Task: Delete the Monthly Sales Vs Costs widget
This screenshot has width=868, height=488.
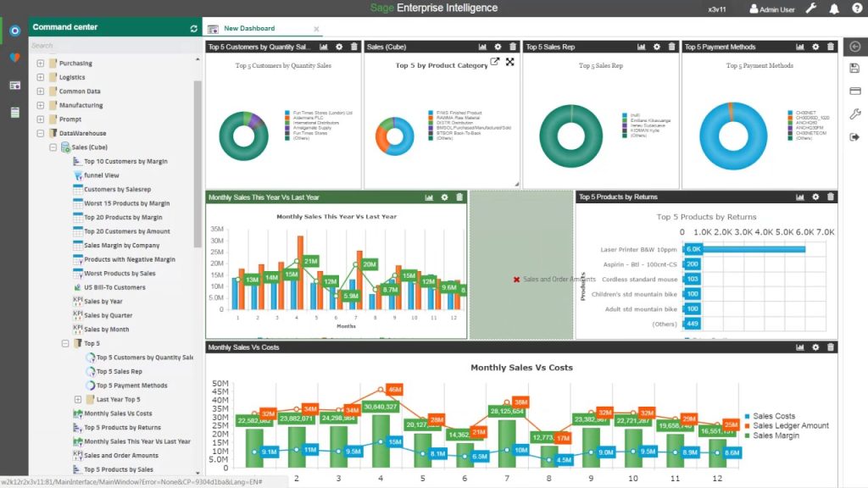Action: click(829, 347)
